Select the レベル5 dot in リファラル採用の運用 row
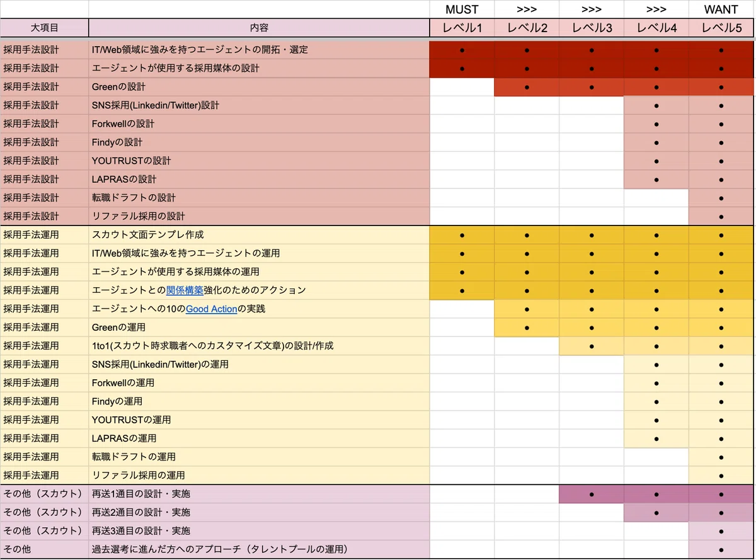756x560 pixels. (x=721, y=476)
